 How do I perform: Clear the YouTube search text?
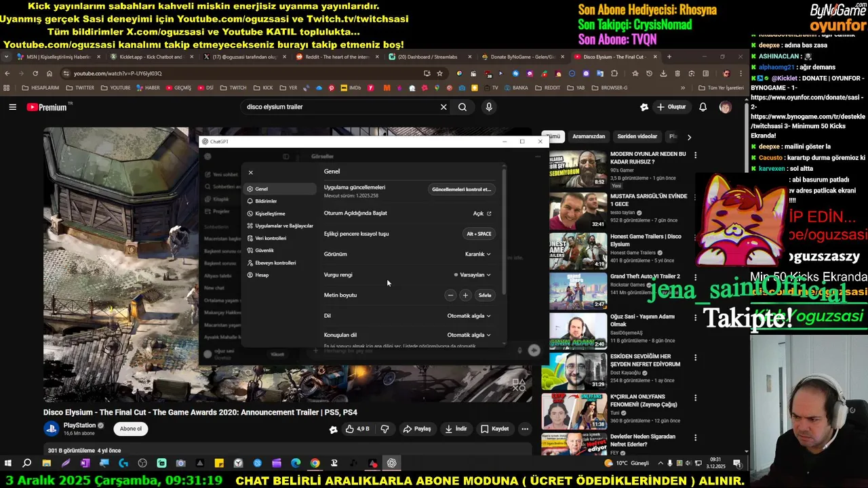443,107
